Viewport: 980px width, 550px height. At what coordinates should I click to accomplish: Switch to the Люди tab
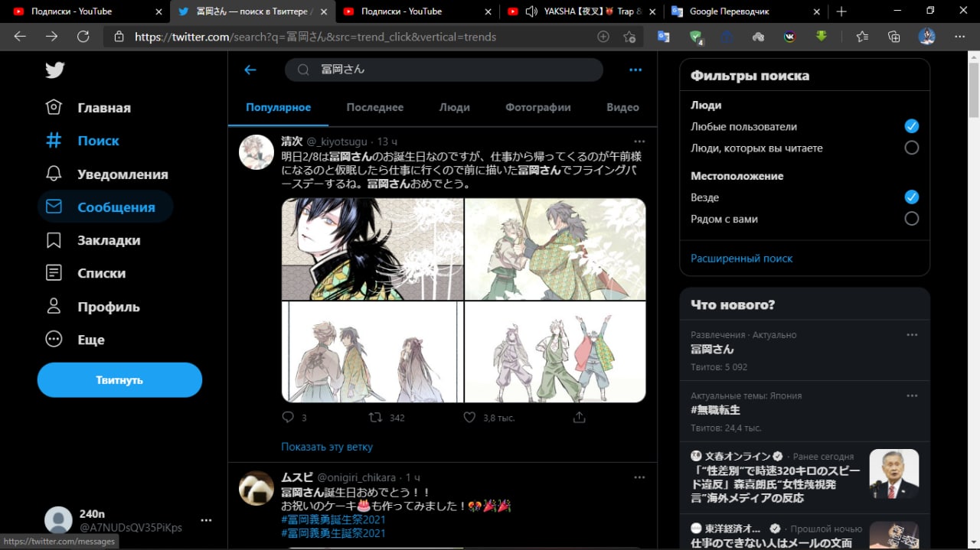tap(454, 107)
